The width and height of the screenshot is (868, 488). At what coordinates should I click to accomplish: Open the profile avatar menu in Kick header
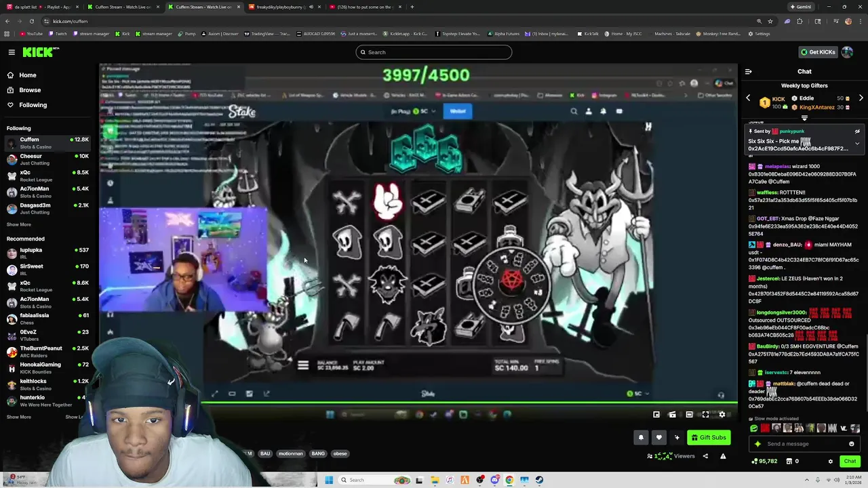coord(847,52)
